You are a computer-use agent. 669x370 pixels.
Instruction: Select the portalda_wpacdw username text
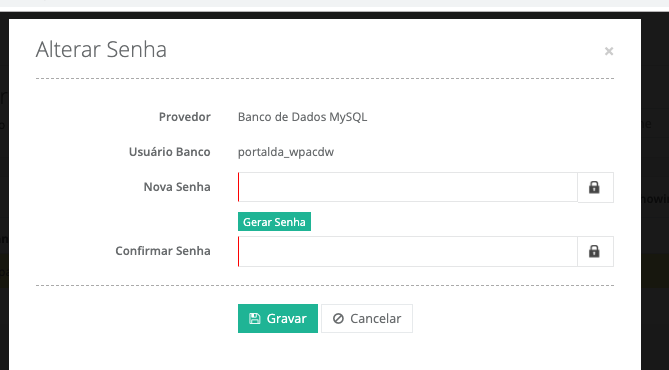(x=286, y=152)
